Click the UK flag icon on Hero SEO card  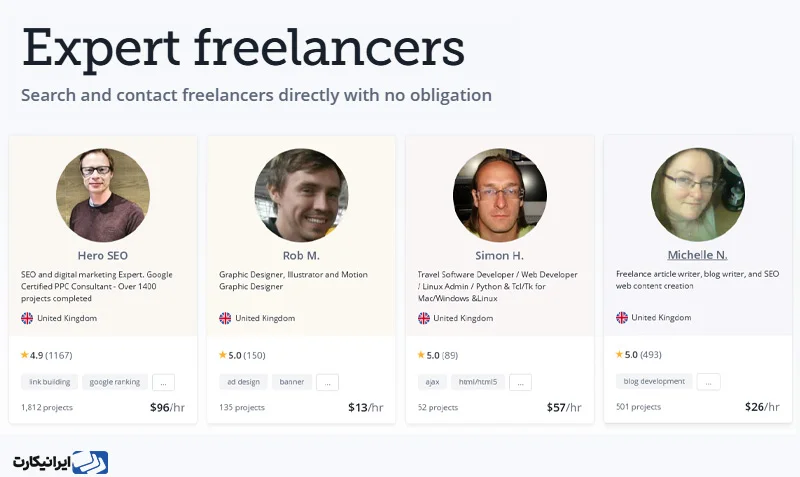click(27, 318)
